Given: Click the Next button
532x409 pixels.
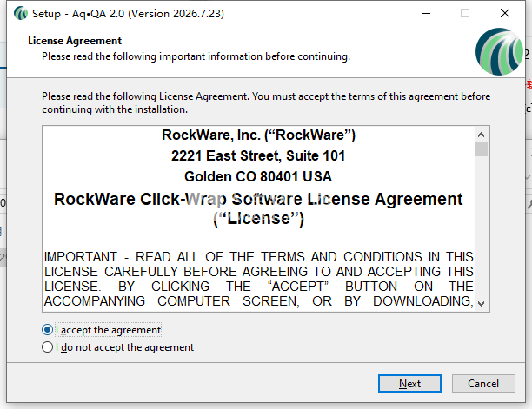Looking at the screenshot, I should click(409, 384).
